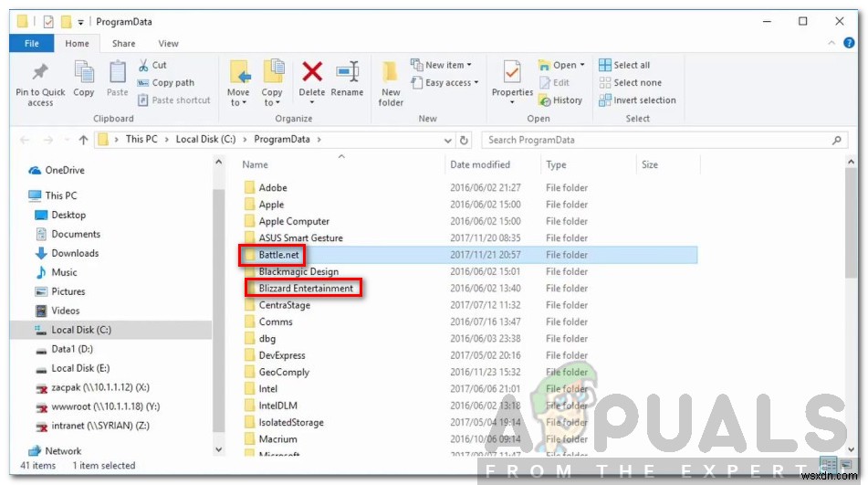Click the History icon
The image size is (868, 485).
pyautogui.click(x=545, y=100)
